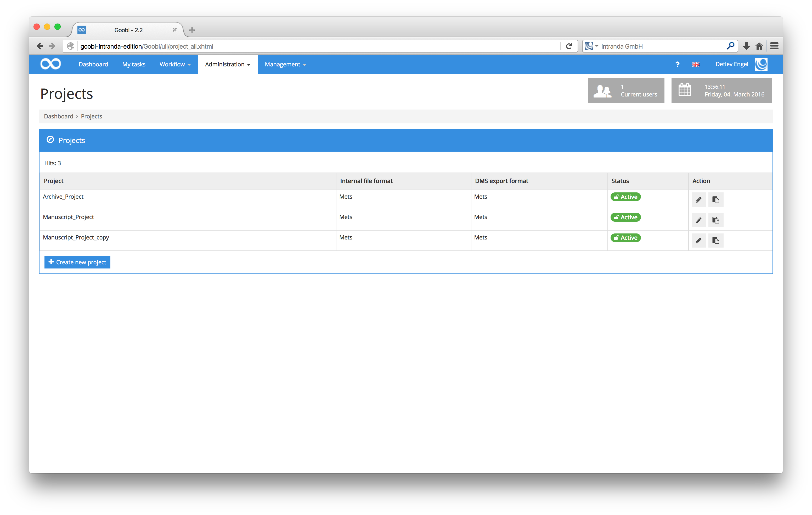
Task: Go back with browser back arrow
Action: click(x=40, y=46)
